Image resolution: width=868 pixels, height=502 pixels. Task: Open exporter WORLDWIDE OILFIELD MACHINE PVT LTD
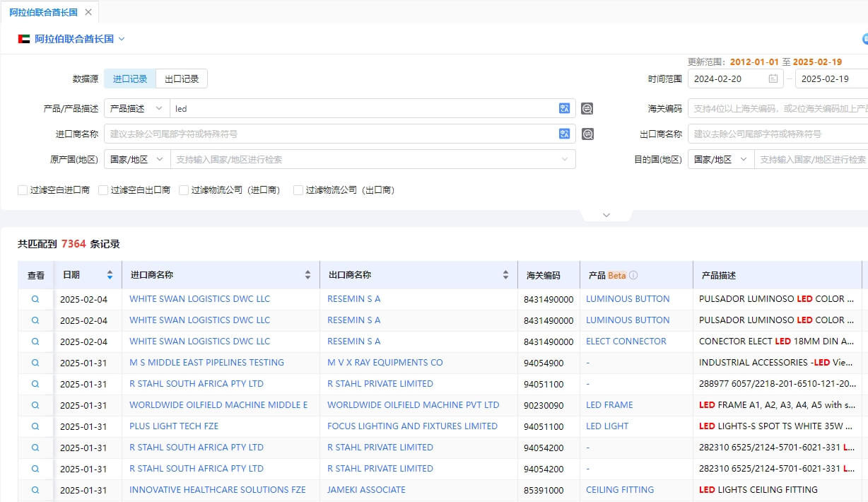(x=414, y=405)
